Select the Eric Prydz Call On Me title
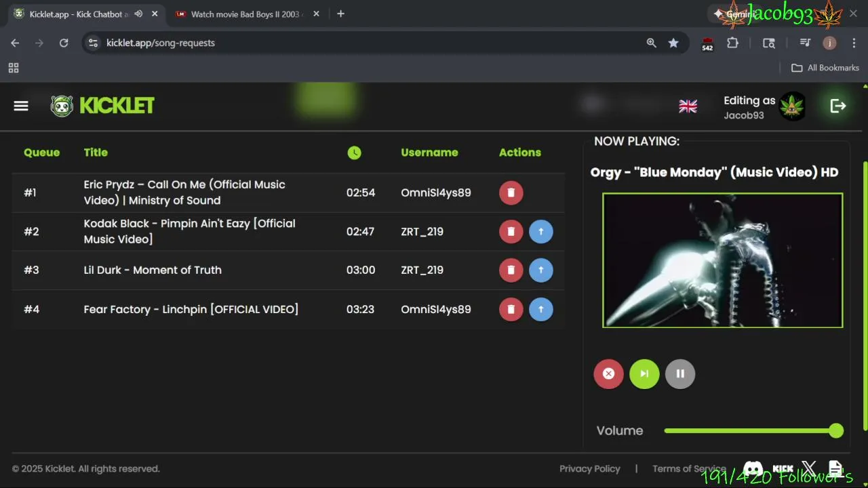 pyautogui.click(x=184, y=192)
